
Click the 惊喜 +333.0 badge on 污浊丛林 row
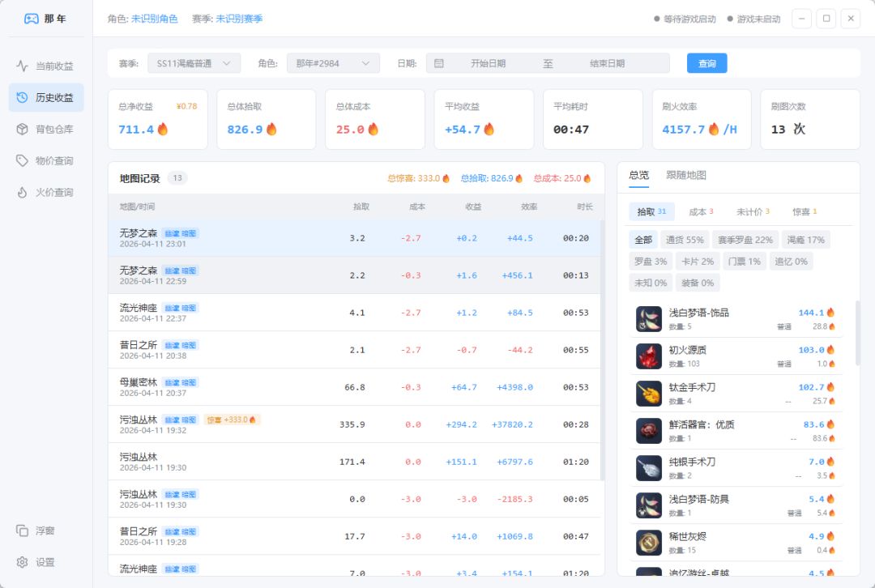pyautogui.click(x=232, y=420)
